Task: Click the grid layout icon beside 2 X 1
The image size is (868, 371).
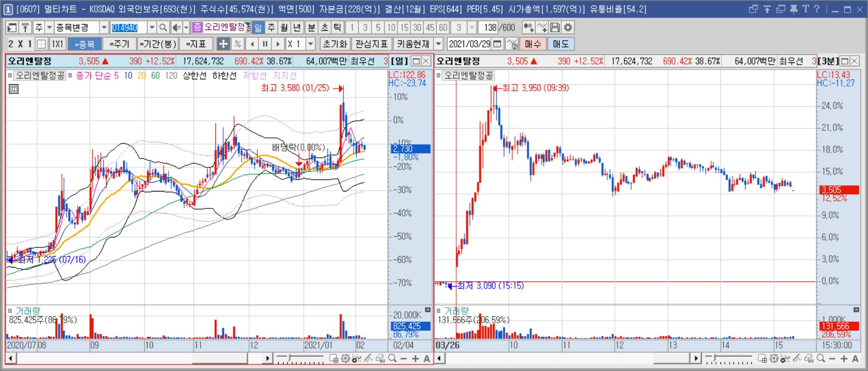Action: click(x=42, y=44)
